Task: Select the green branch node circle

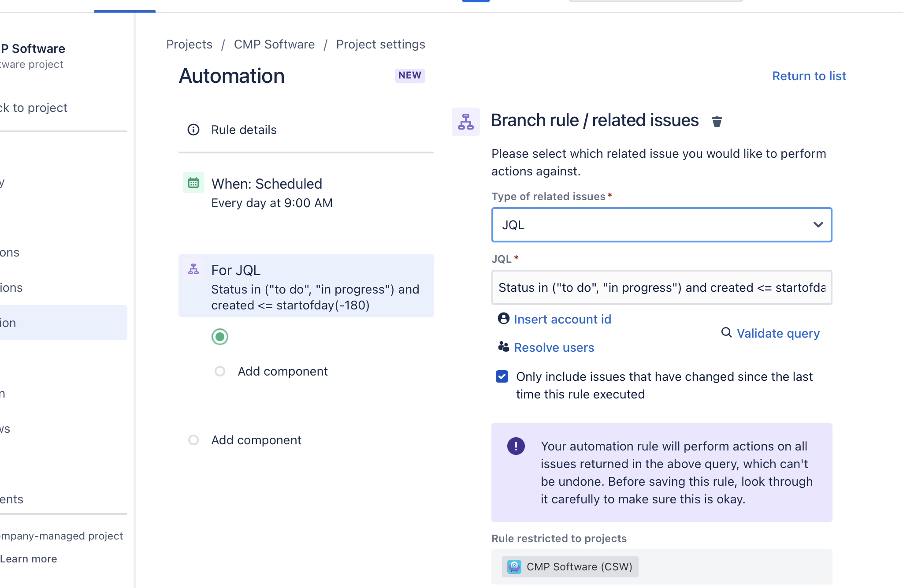Action: click(219, 337)
